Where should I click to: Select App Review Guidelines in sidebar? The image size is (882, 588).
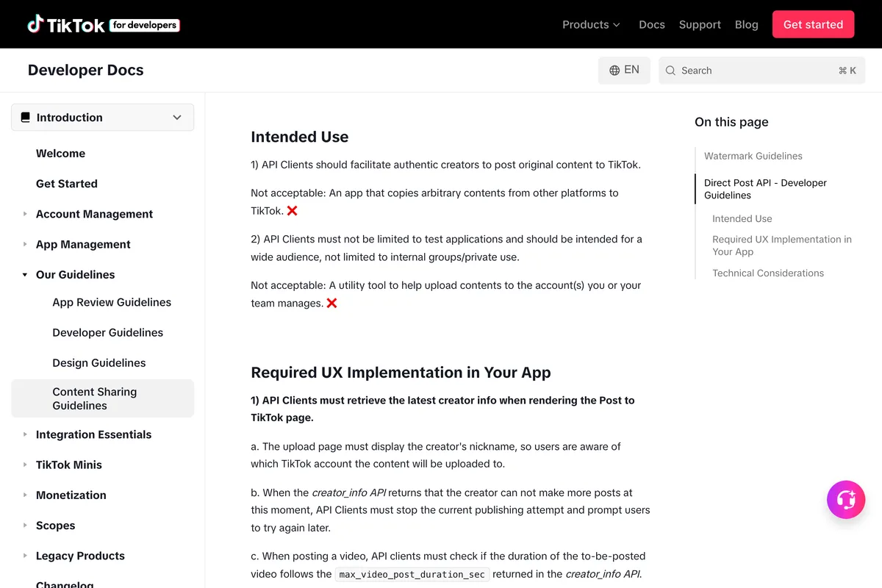tap(112, 302)
